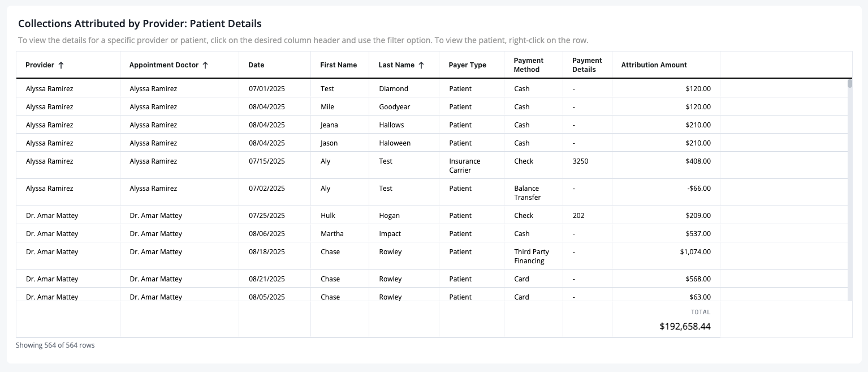Click first name Martha
The width and height of the screenshot is (868, 372).
(x=332, y=234)
